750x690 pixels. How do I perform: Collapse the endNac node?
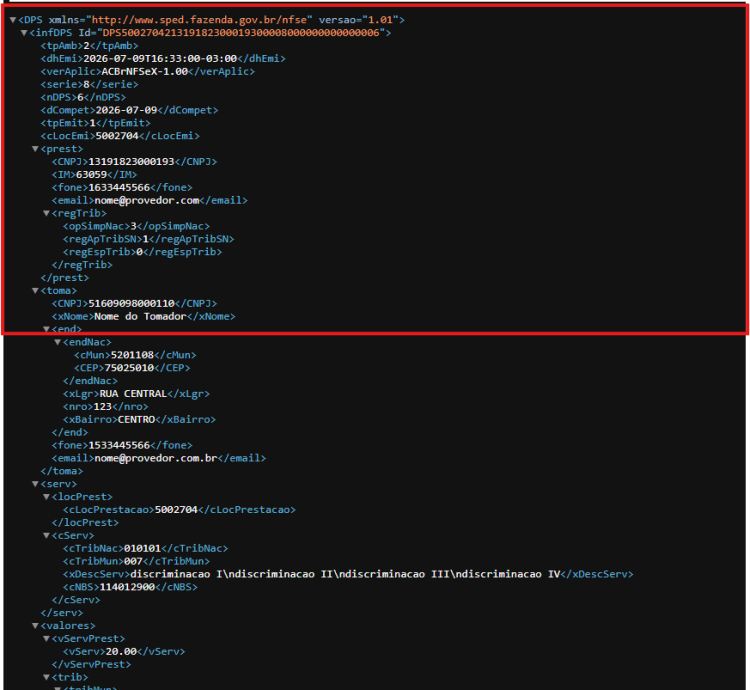[x=57, y=342]
